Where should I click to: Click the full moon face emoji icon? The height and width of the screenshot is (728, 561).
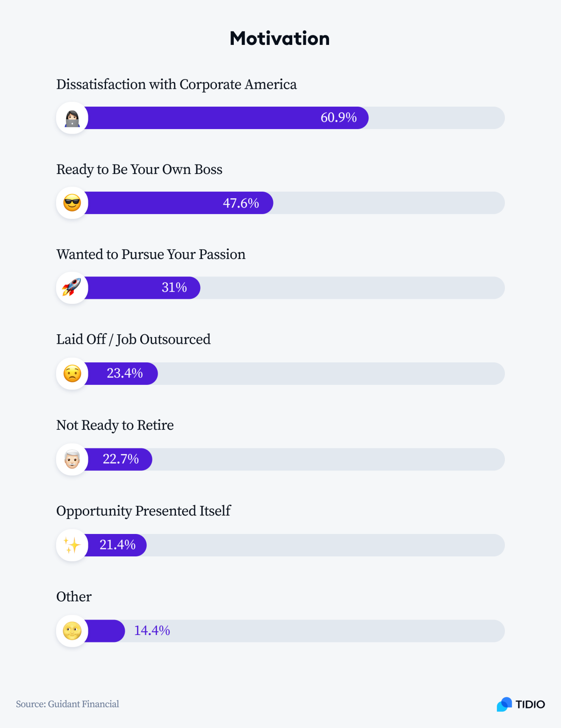[x=72, y=631]
